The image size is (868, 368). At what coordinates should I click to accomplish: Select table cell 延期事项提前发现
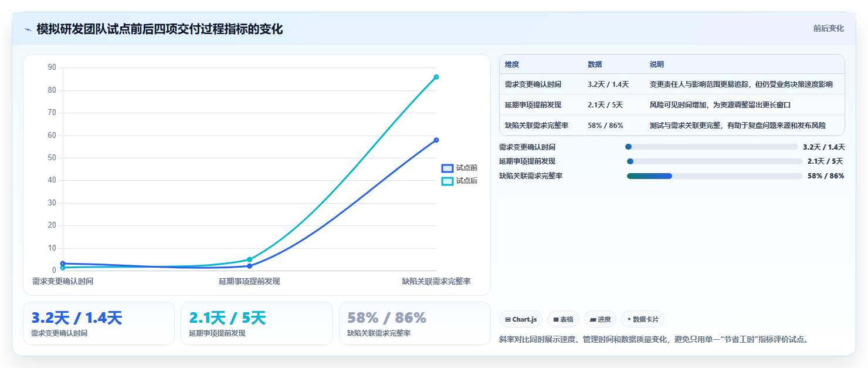click(533, 105)
